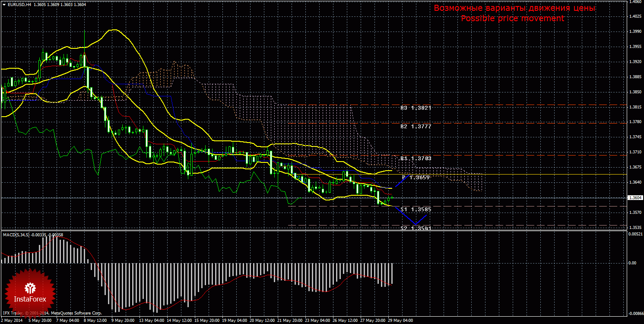Click the S1 1.3585 support label

click(x=416, y=210)
